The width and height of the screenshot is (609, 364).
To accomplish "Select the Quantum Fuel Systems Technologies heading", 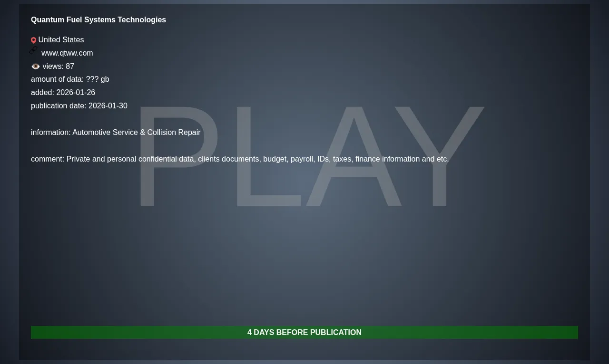I will (x=98, y=20).
